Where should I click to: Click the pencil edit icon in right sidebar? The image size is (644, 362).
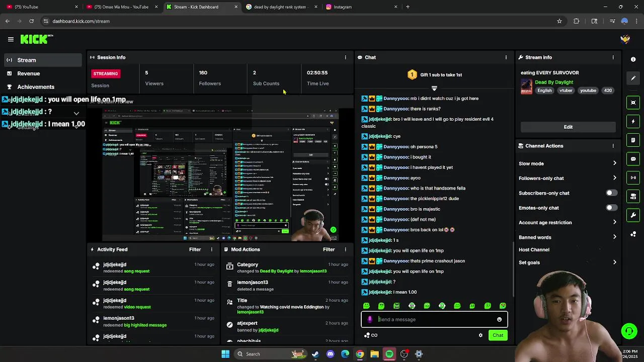coord(633,78)
